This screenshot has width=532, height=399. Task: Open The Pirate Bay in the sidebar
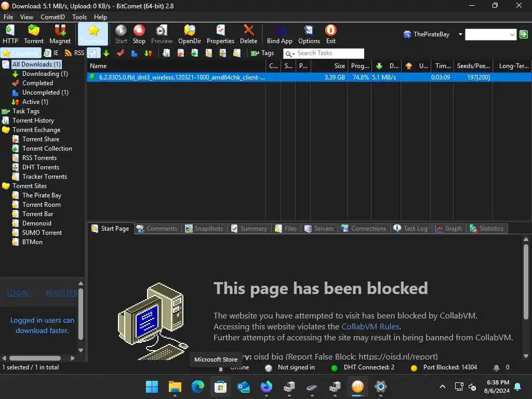(x=42, y=195)
